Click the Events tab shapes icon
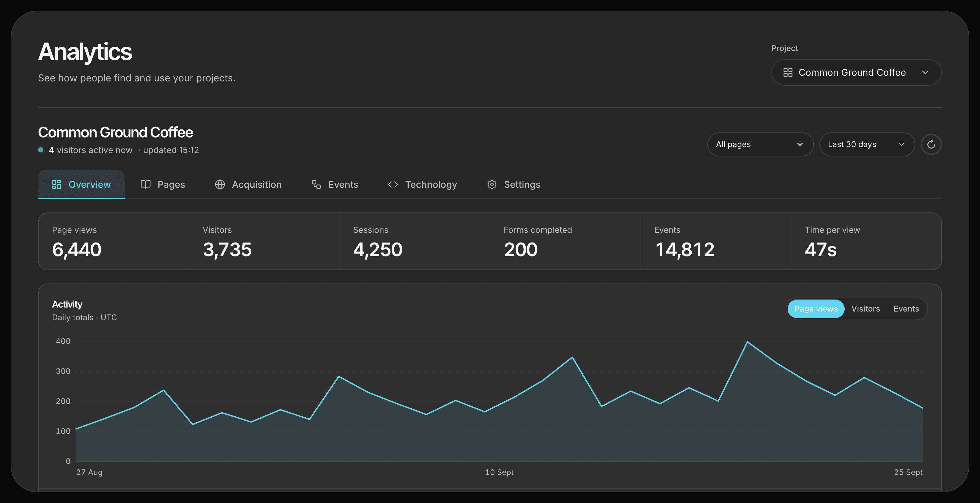Viewport: 980px width, 503px height. click(316, 185)
